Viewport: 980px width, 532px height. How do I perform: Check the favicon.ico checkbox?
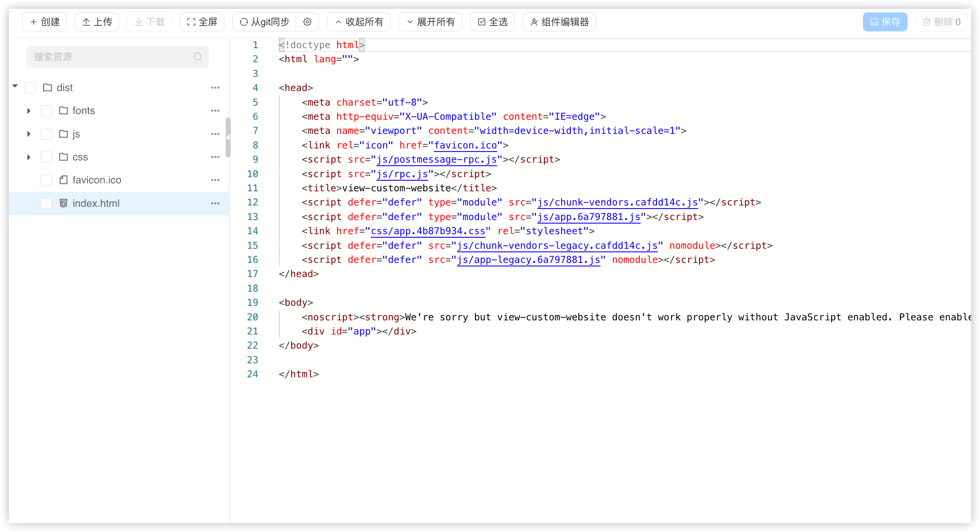point(46,180)
